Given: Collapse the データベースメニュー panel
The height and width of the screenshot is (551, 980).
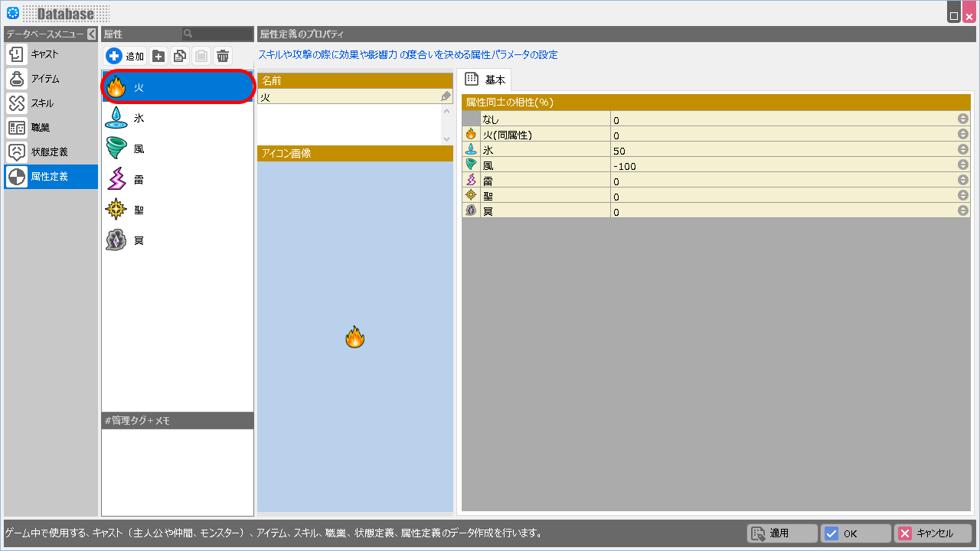Looking at the screenshot, I should click(91, 34).
